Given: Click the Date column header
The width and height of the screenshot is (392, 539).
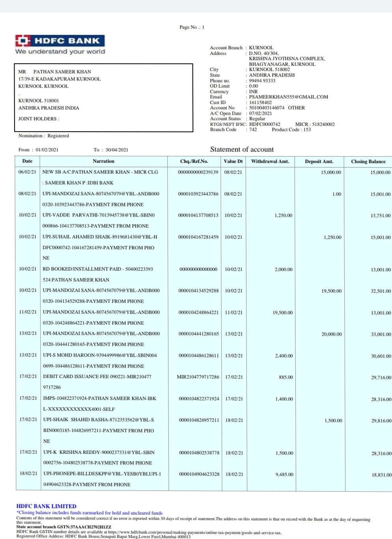Looking at the screenshot, I should point(28,161).
